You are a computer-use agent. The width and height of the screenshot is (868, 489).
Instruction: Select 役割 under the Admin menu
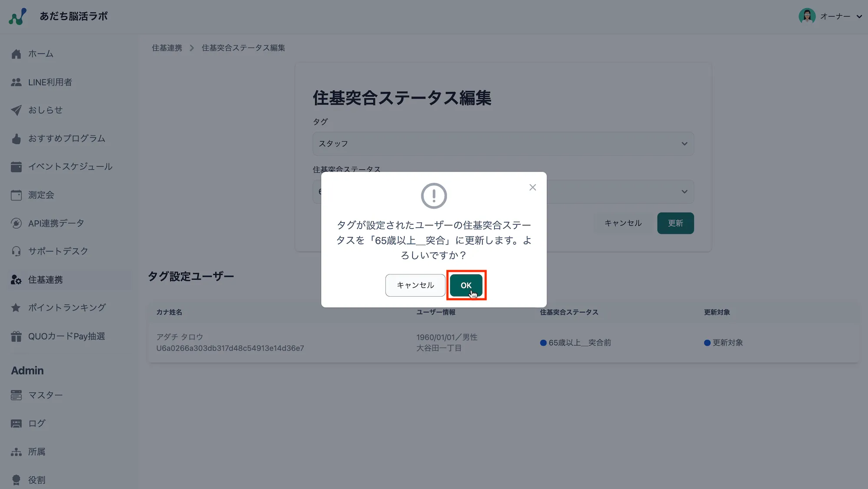pyautogui.click(x=36, y=479)
